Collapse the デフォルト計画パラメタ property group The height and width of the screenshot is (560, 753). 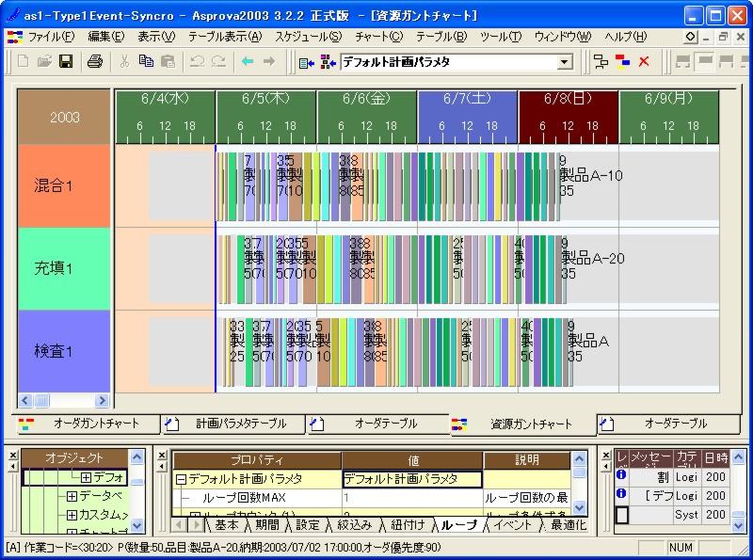coord(181,479)
